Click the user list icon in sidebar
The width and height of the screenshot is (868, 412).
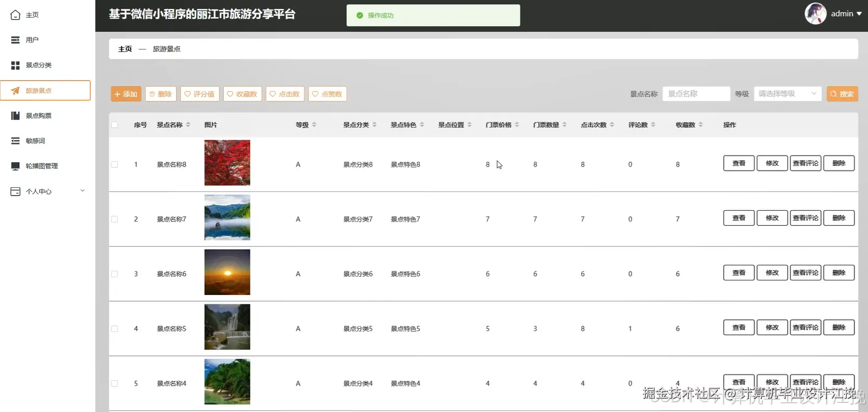click(16, 40)
